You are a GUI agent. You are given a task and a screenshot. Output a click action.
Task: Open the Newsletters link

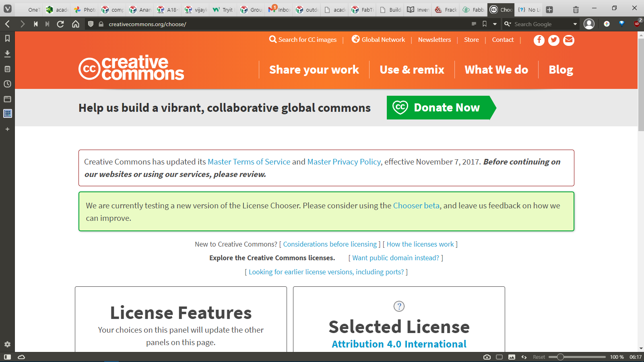(434, 39)
